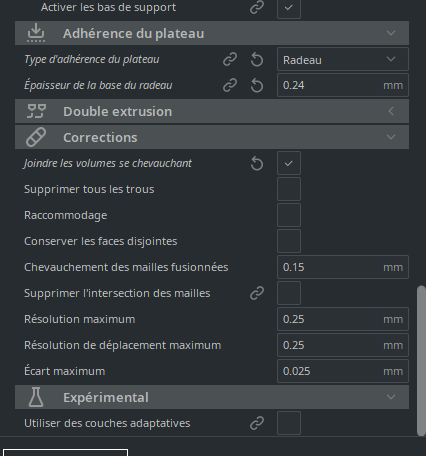Click the Résolution de déplacement maximum label

123,345
